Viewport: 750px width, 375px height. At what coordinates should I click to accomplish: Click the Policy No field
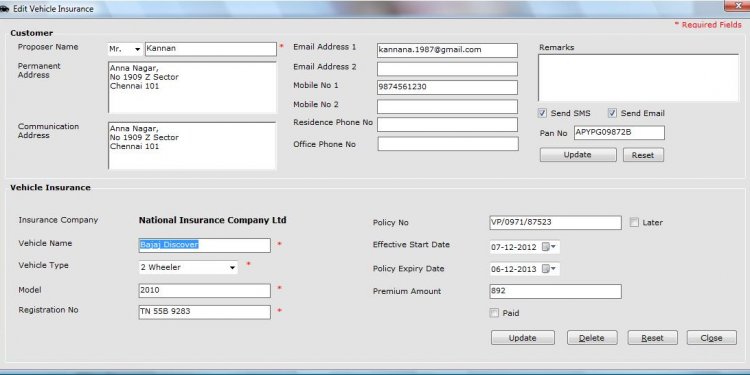tap(555, 222)
